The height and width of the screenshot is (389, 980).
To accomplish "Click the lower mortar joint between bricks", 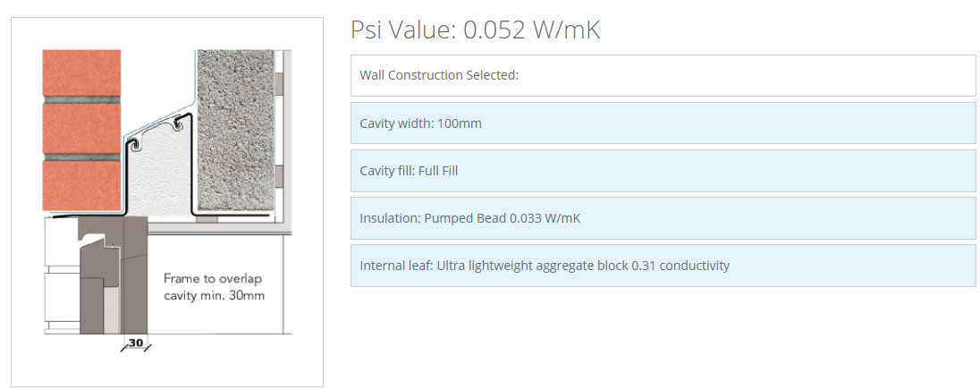I will click(x=81, y=157).
